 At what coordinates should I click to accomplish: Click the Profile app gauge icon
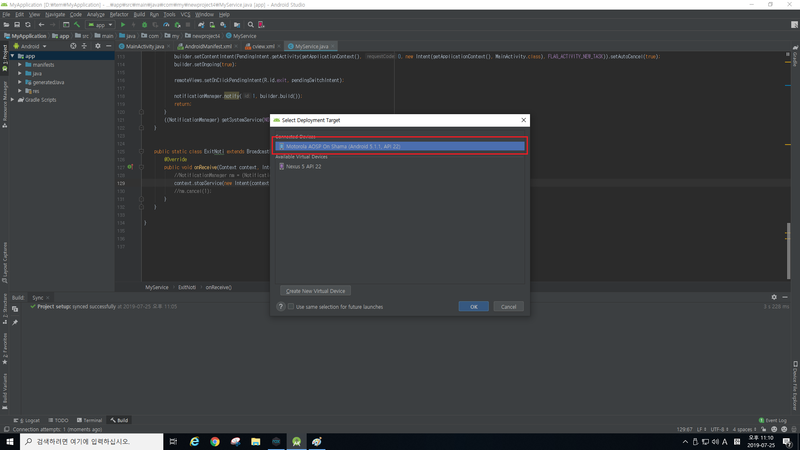[x=166, y=24]
